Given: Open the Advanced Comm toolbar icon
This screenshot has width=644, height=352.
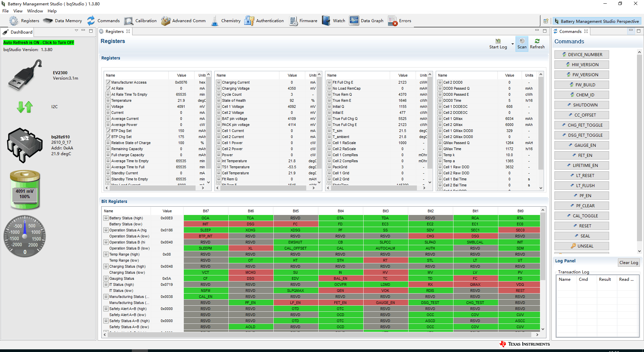Looking at the screenshot, I should 166,21.
